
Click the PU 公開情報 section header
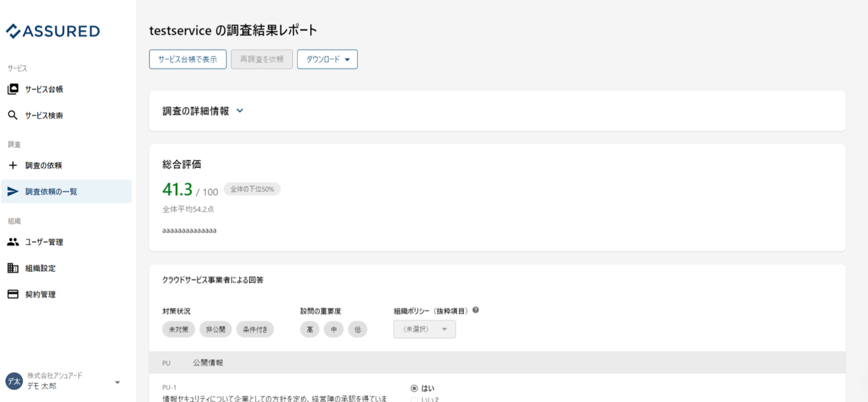[497, 362]
